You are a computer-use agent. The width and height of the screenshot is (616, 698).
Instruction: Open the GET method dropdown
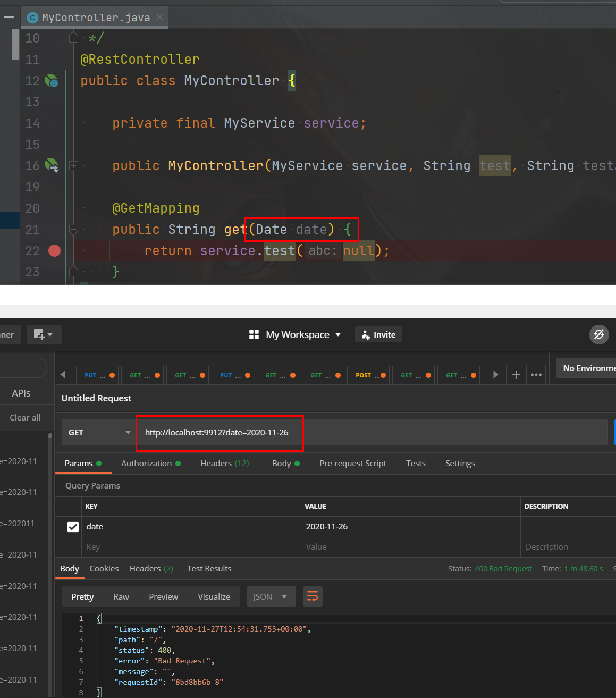point(99,432)
